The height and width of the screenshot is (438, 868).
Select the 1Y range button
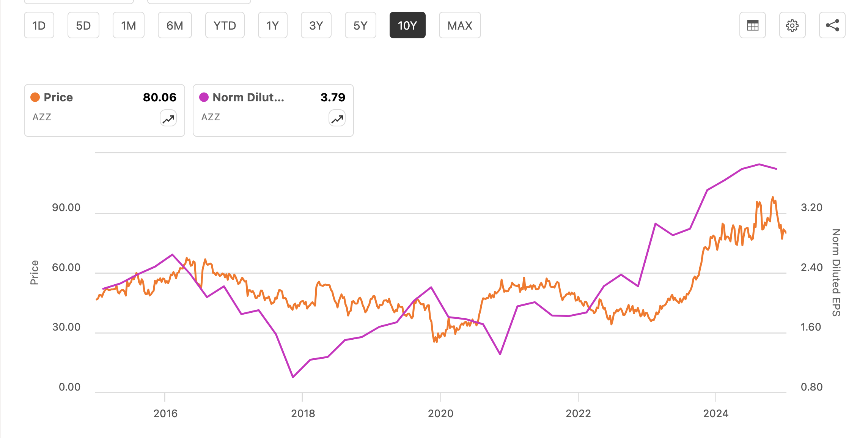point(272,25)
